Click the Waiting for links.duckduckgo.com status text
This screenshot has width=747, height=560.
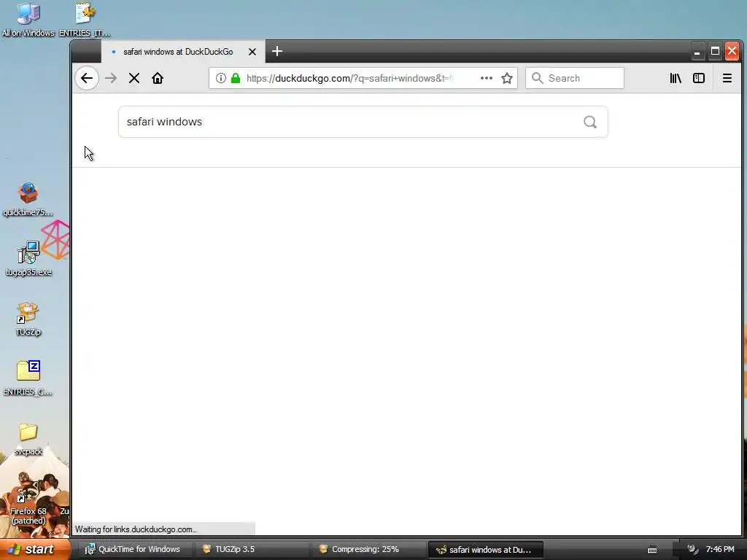coord(136,529)
